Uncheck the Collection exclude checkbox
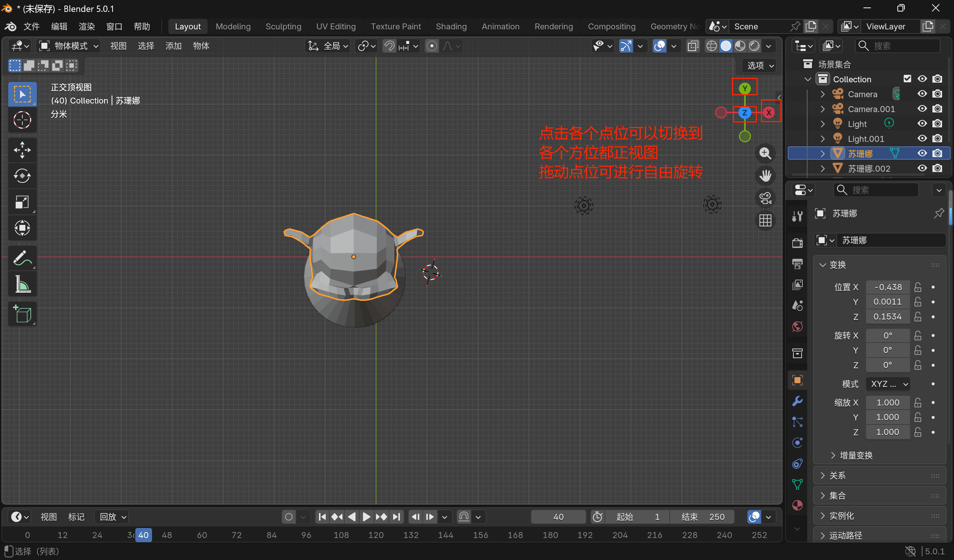Image resolution: width=954 pixels, height=560 pixels. pyautogui.click(x=907, y=79)
